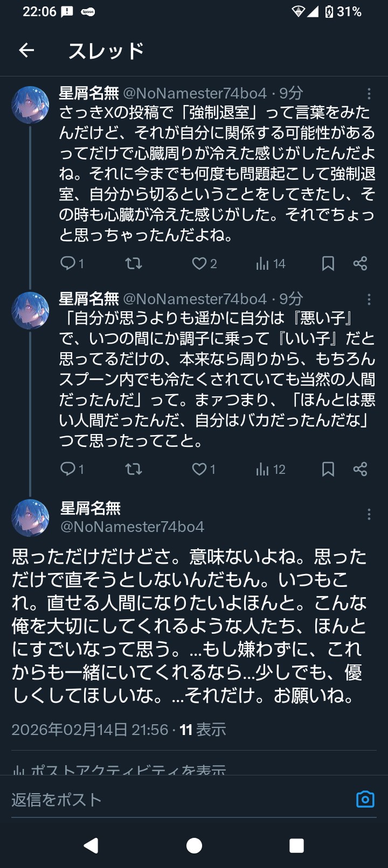The width and height of the screenshot is (388, 868).
Task: Share the first post
Action: tap(360, 263)
